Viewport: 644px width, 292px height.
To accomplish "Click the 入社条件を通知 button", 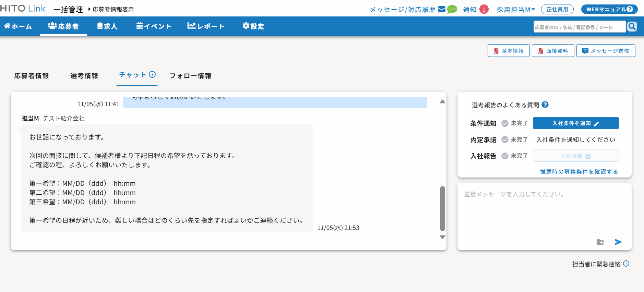I will pyautogui.click(x=576, y=123).
